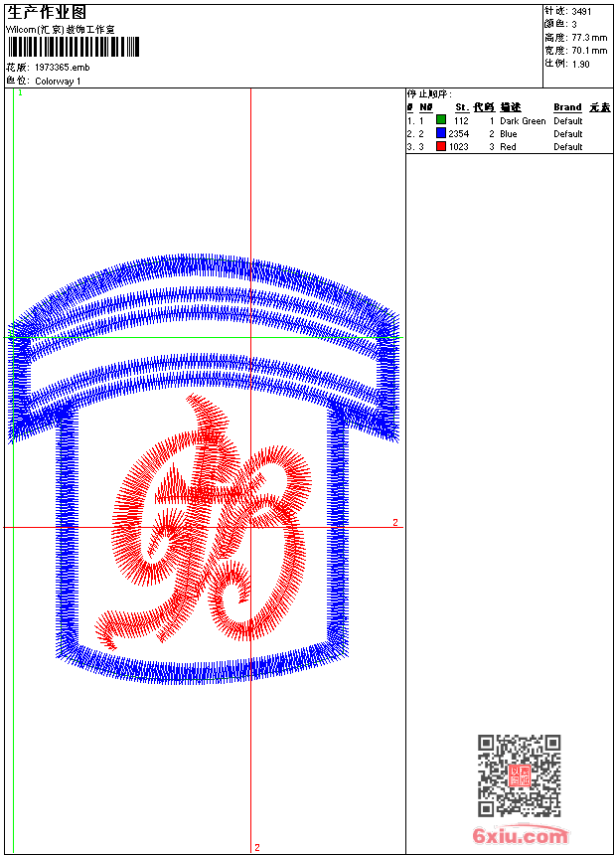Click the stitch count '2354' in row 2
Image resolution: width=616 pixels, height=855 pixels.
(458, 133)
